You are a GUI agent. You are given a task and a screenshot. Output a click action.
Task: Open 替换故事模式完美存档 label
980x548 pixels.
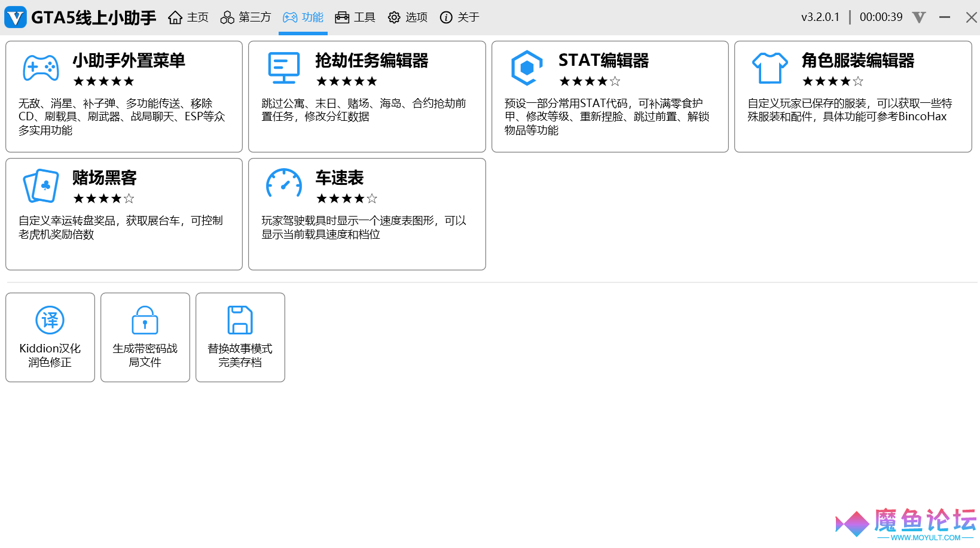(240, 355)
